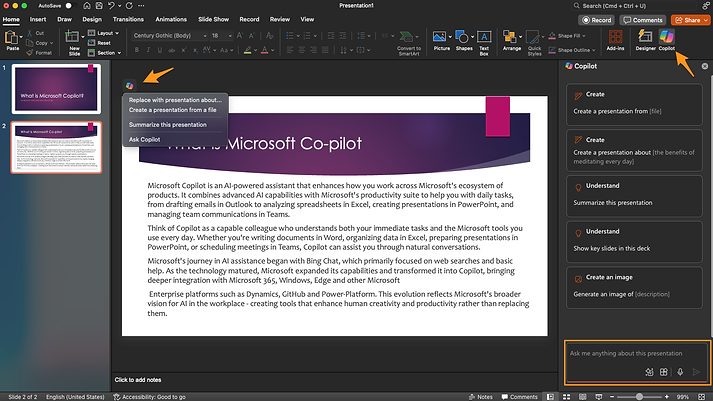The width and height of the screenshot is (713, 401).
Task: Open the Share button dropdown
Action: 706,20
